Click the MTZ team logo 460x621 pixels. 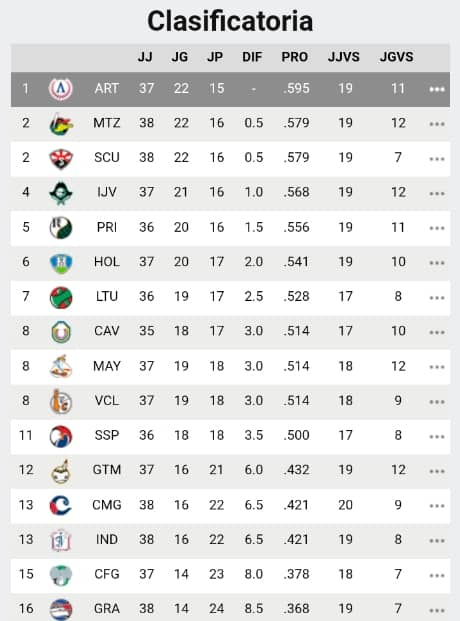tap(61, 124)
